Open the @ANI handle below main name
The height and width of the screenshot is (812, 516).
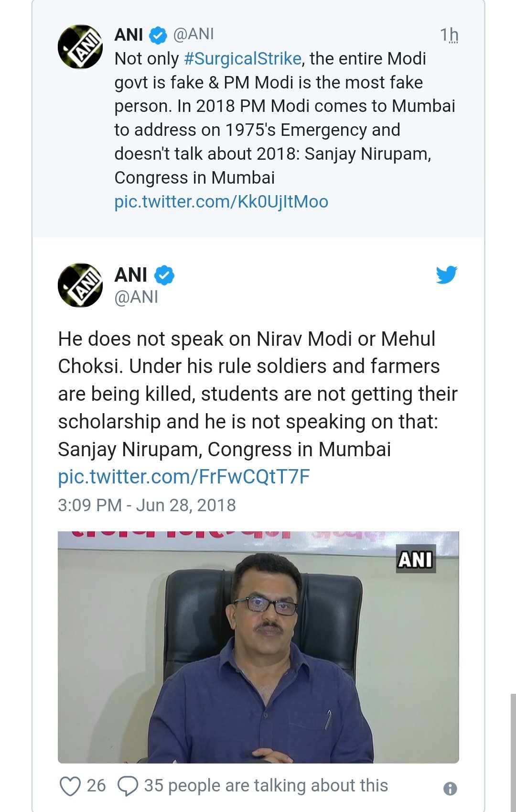[136, 297]
